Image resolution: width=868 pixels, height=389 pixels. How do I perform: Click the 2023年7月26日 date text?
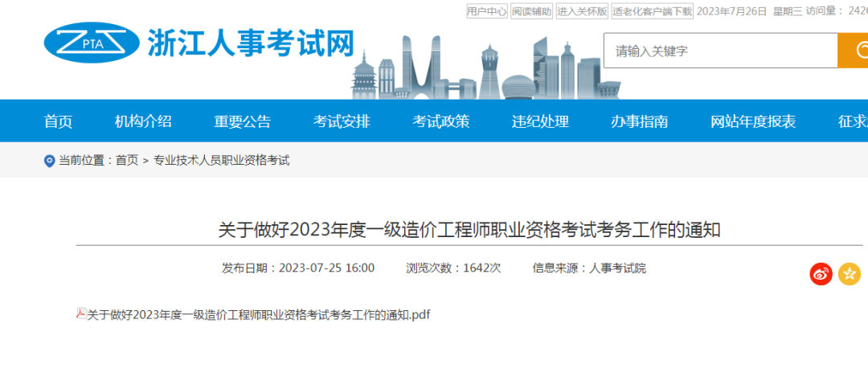click(732, 11)
